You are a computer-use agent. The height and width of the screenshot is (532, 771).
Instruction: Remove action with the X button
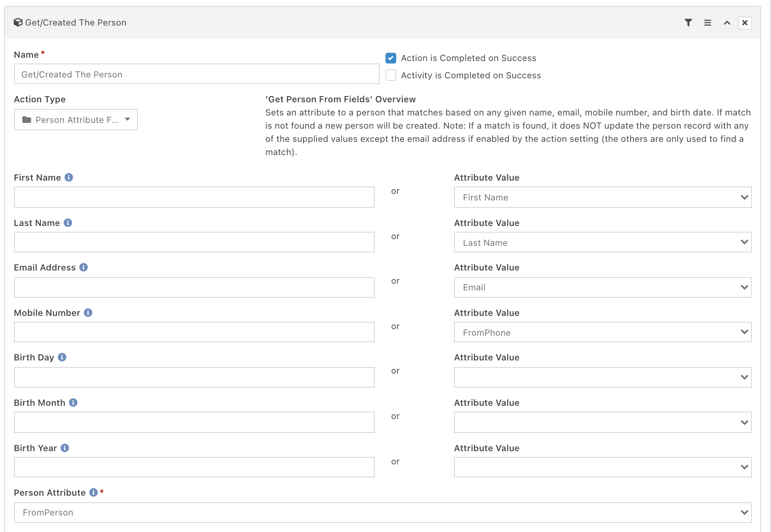(x=745, y=23)
